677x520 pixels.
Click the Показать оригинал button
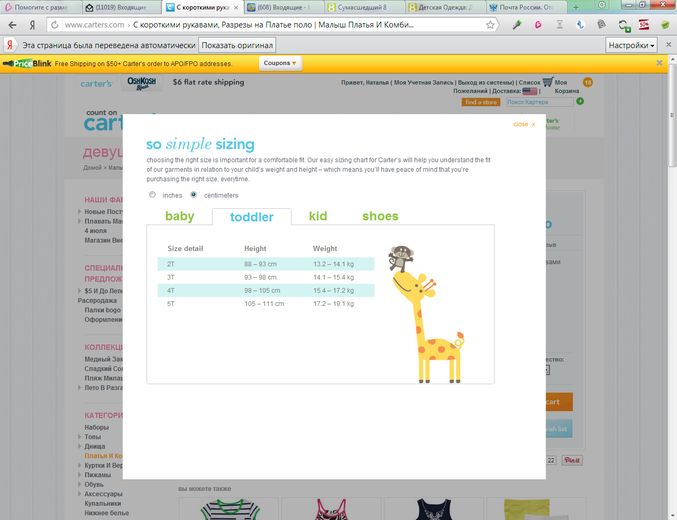point(238,45)
